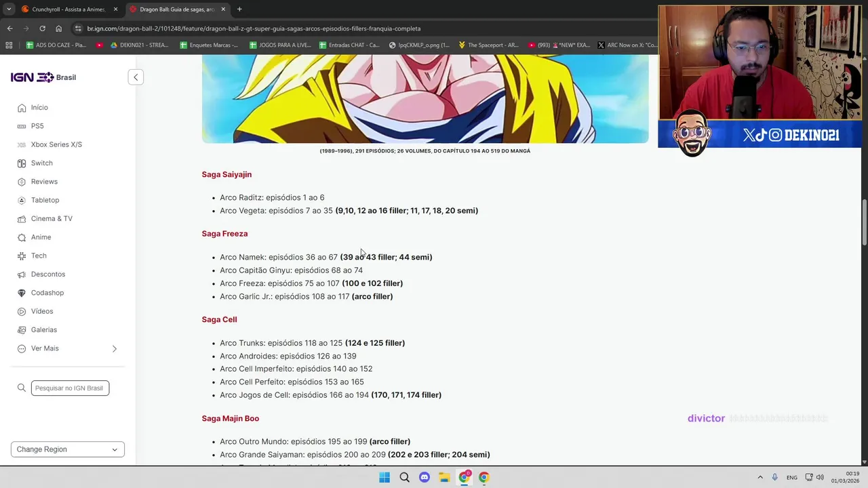Open Entradas CHAT bookmark
The height and width of the screenshot is (488, 868).
pos(349,45)
